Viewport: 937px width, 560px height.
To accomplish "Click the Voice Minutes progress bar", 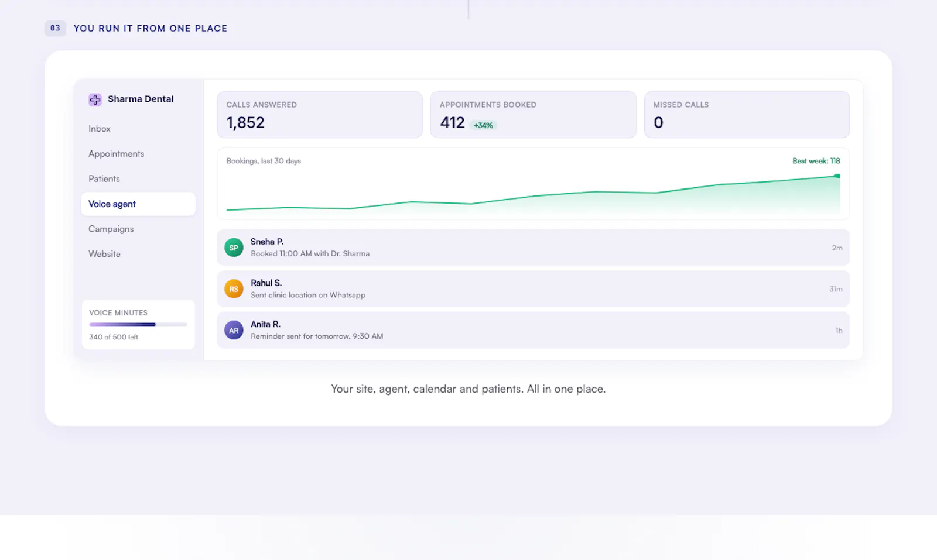I will [138, 324].
